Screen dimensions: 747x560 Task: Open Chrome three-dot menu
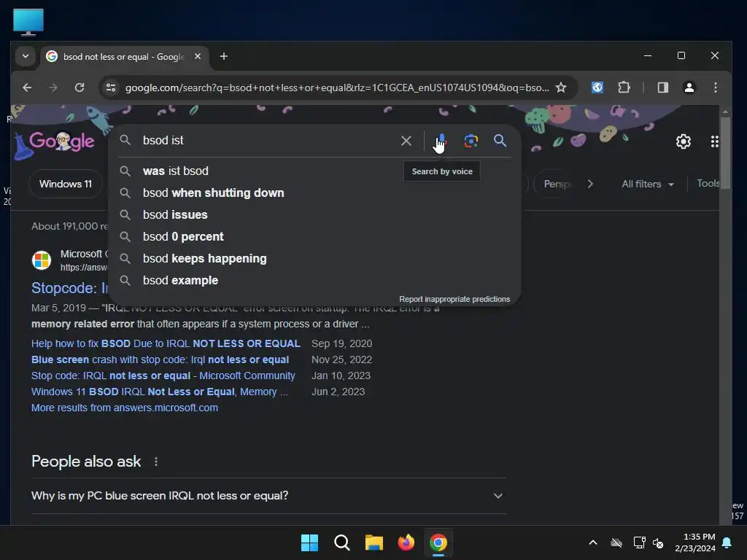point(715,87)
